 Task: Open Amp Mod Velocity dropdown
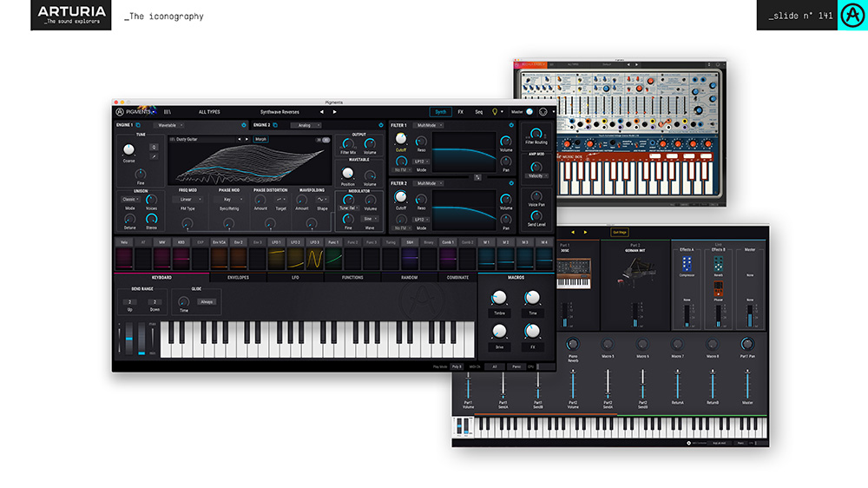[536, 175]
